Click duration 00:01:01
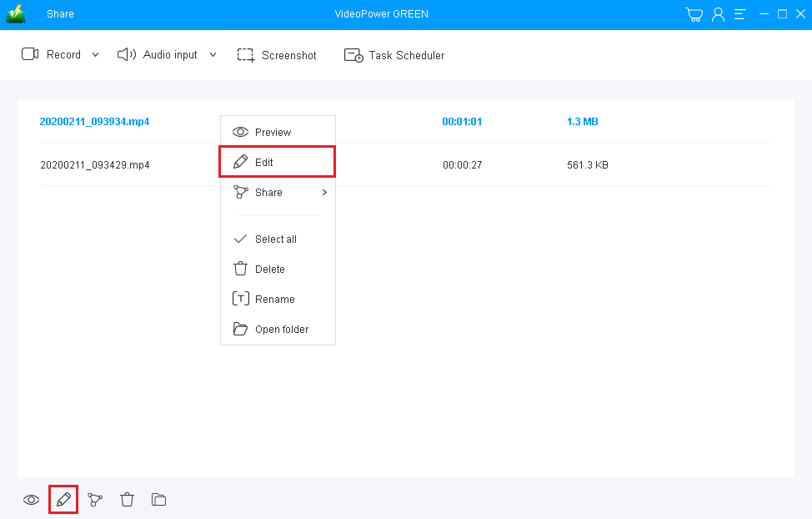Viewport: 812px width, 519px height. (462, 121)
